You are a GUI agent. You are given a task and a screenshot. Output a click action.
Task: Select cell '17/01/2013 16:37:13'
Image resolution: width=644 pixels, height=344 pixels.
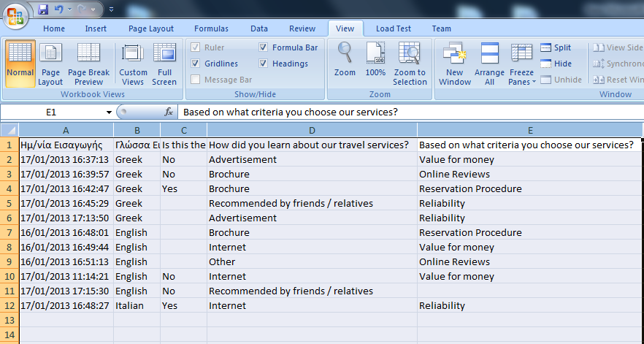(66, 159)
